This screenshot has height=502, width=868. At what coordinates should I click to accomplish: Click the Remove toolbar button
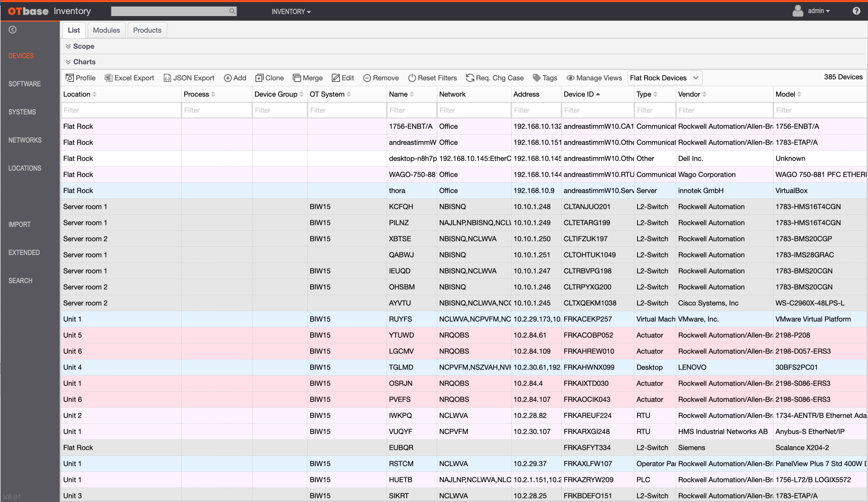coord(381,78)
